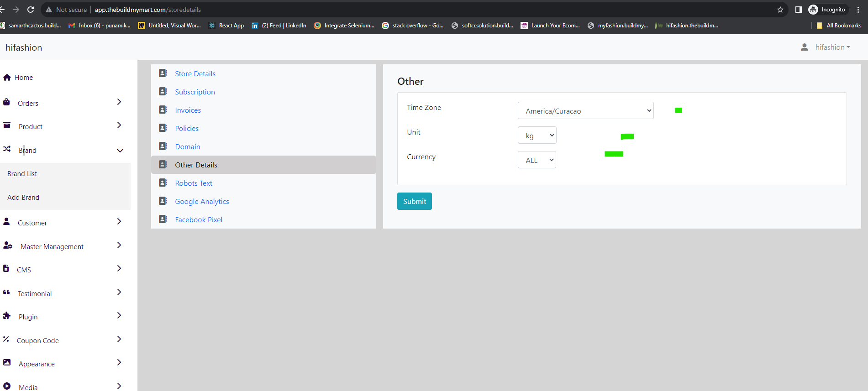Screen dimensions: 868x391
Task: Open the All Bookmarks folder
Action: point(839,26)
